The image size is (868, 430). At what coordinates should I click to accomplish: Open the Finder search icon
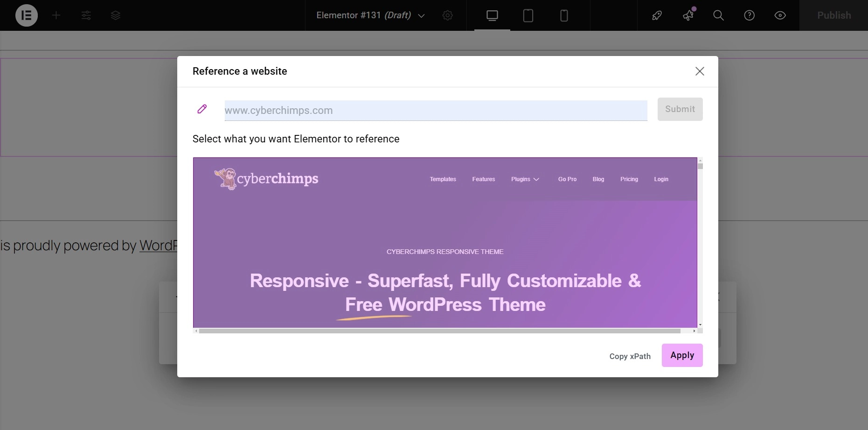[719, 15]
